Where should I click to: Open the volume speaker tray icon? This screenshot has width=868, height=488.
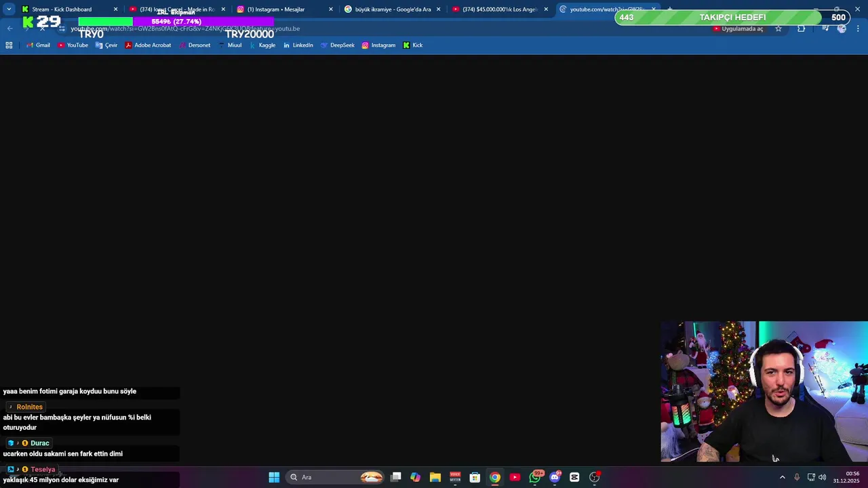[x=822, y=477]
